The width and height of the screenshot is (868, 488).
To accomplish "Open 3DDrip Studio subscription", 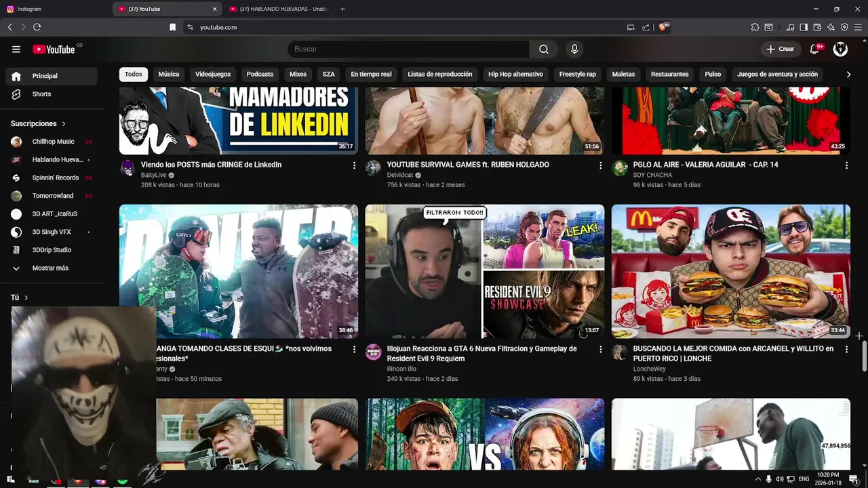I will [52, 250].
